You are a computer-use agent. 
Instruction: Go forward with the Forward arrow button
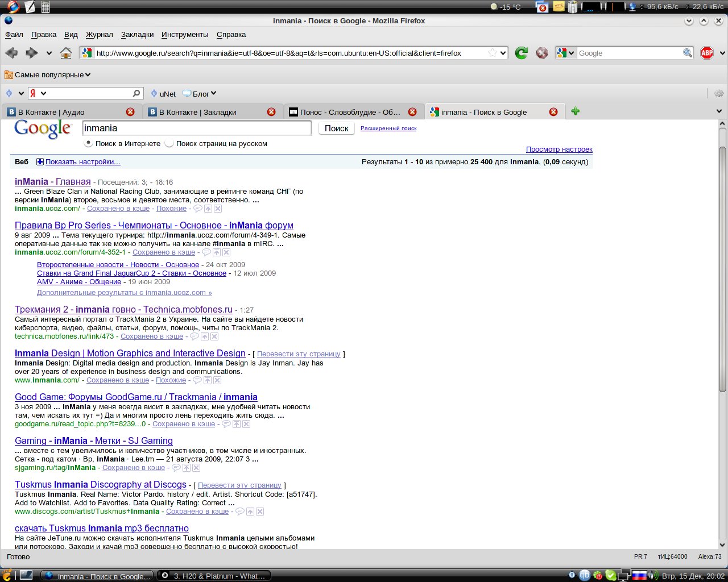32,53
